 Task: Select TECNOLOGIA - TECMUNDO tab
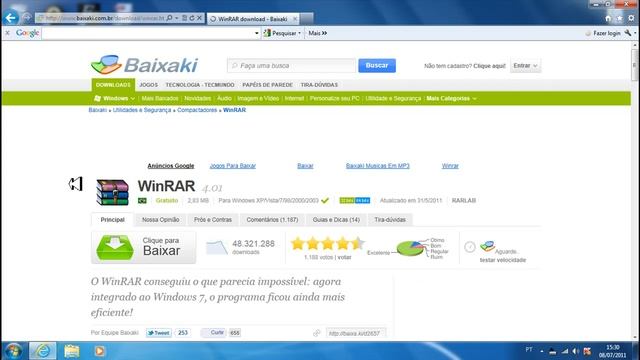(200, 85)
